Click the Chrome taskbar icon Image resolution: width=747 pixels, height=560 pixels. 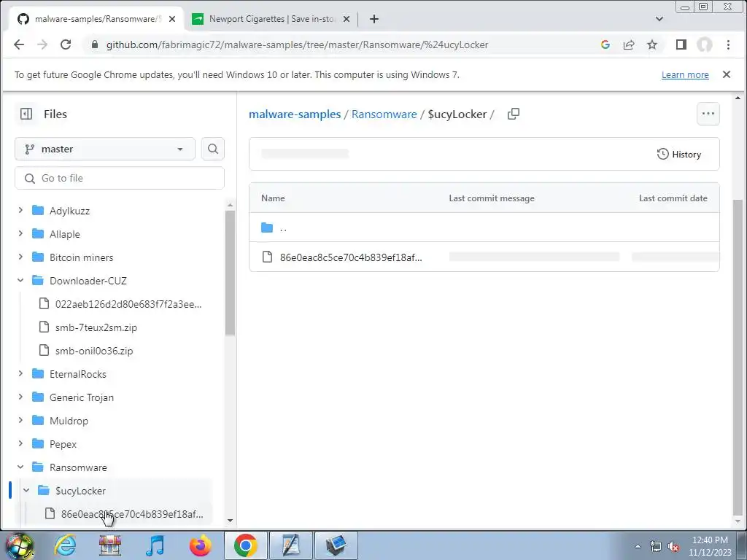(245, 545)
